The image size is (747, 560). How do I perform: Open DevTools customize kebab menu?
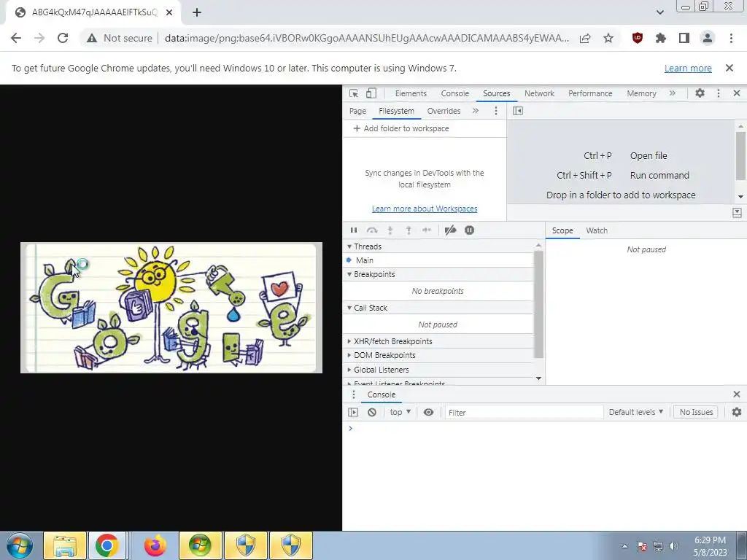[x=719, y=93]
